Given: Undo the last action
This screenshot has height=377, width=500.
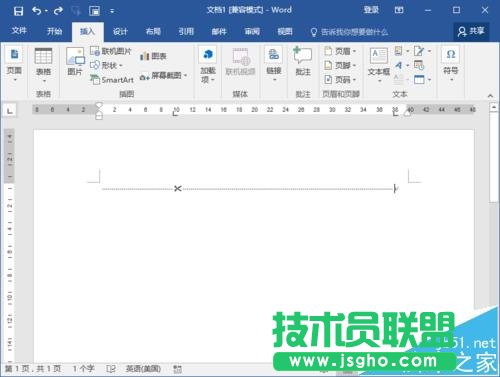Looking at the screenshot, I should 36,11.
